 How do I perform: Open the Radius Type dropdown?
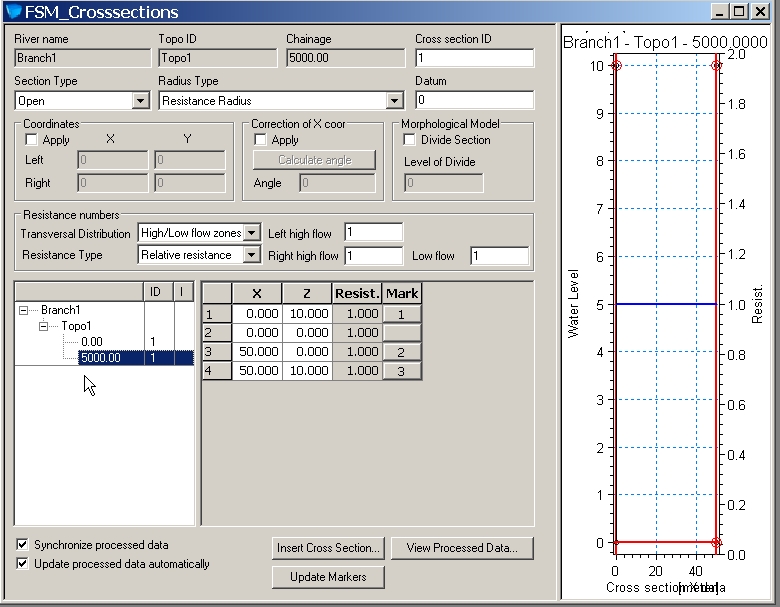tap(394, 101)
